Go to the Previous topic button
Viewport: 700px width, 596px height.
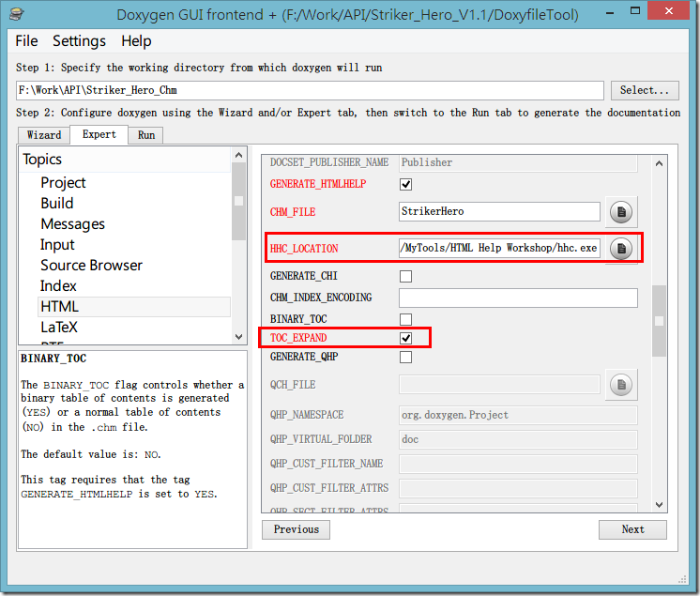pyautogui.click(x=296, y=529)
